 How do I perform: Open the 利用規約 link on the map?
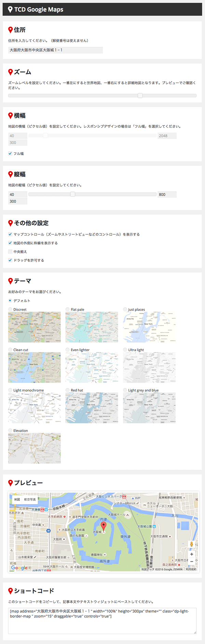coord(191,569)
